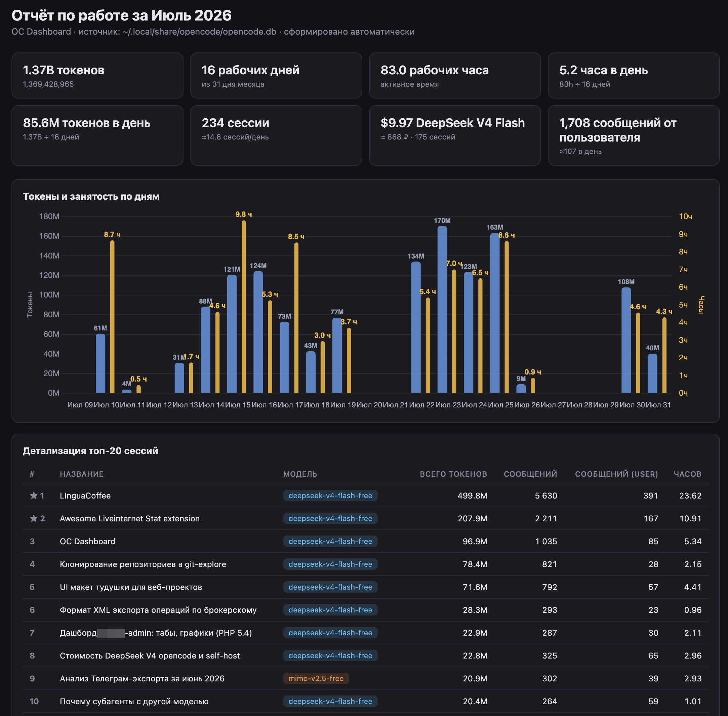The width and height of the screenshot is (728, 716).
Task: Open the $9.97 DeepSeek V4 Flash card
Action: coord(455,135)
